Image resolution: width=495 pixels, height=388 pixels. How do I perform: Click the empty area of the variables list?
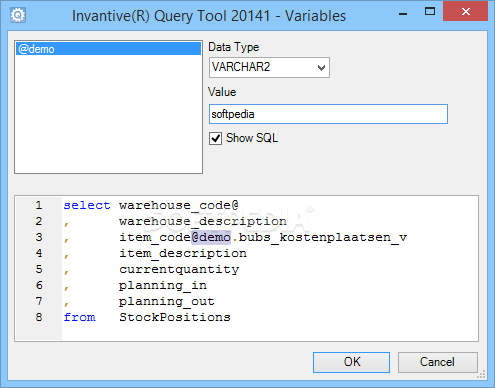108,113
